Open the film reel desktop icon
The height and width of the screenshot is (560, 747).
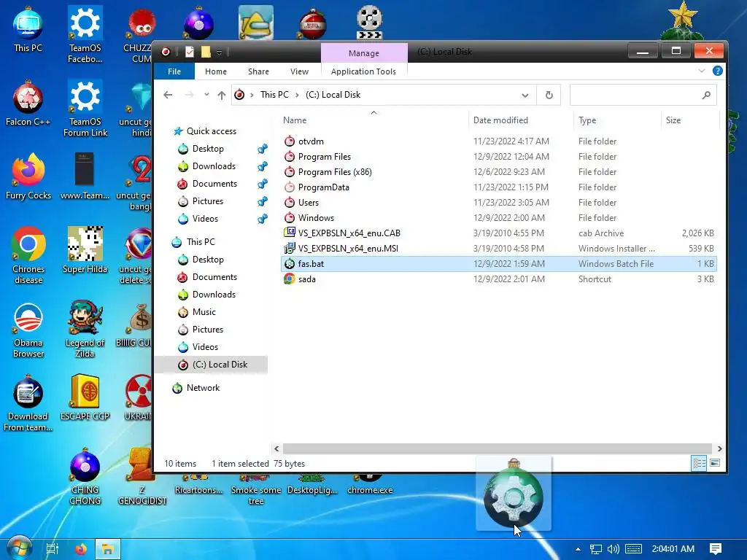[x=369, y=22]
